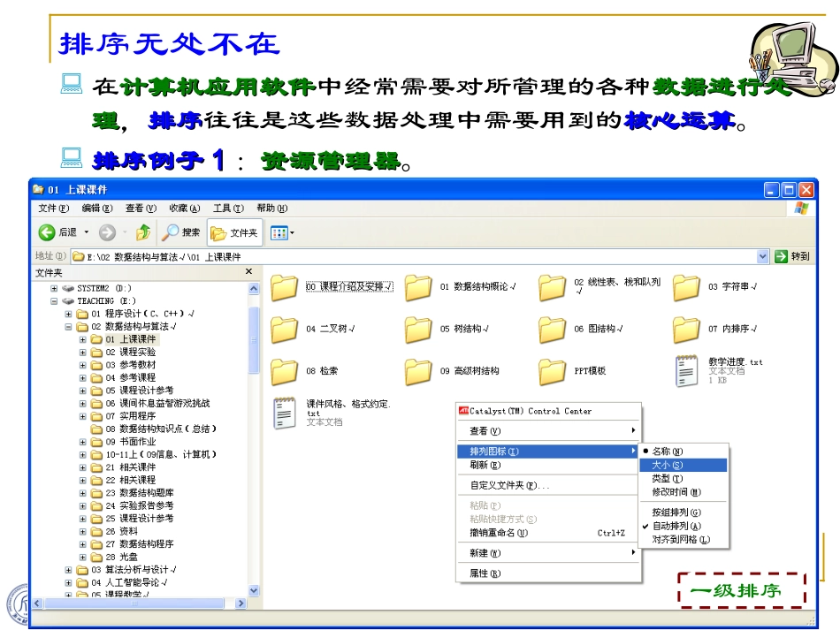Click Catalyst Control Center menu icon
This screenshot has height=630, width=840.
[463, 411]
